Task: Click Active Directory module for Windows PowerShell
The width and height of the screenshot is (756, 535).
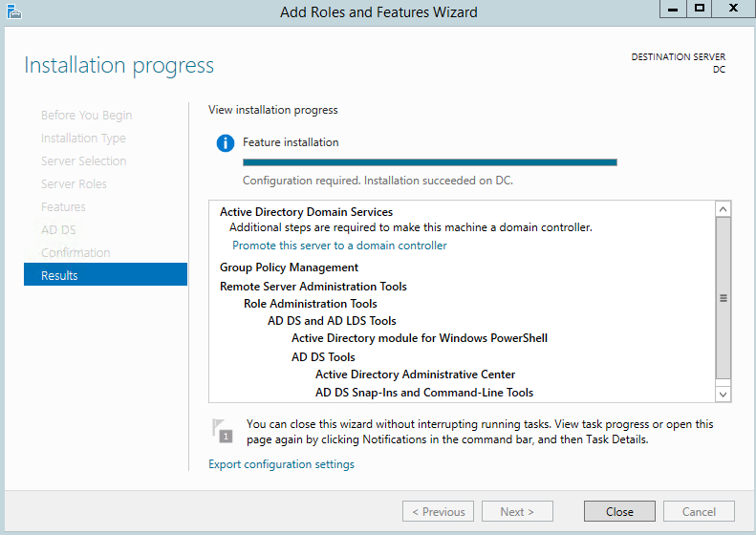Action: 420,338
